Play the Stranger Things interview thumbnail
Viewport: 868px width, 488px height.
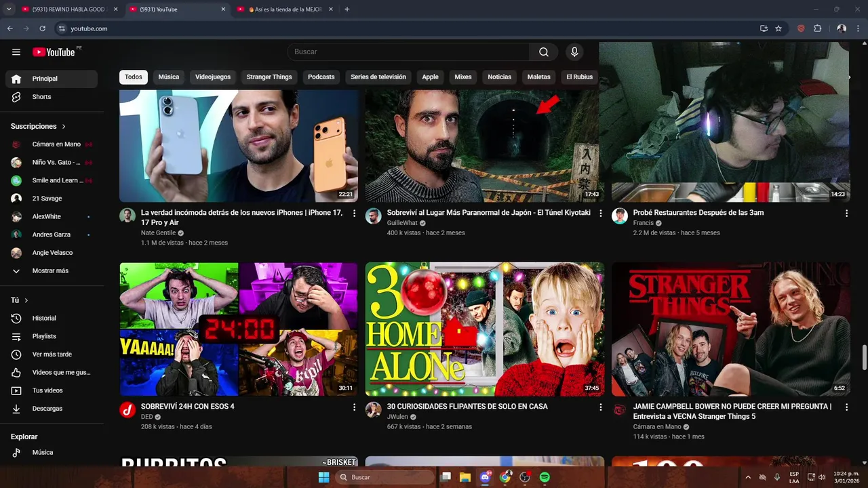[731, 329]
